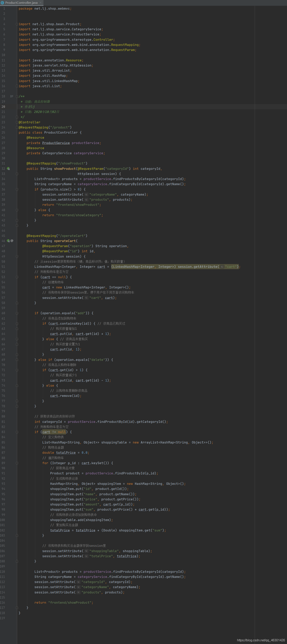
Task: Click the "s:" parameter hint before "categoryName" on line 37
Action: tap(86, 195)
